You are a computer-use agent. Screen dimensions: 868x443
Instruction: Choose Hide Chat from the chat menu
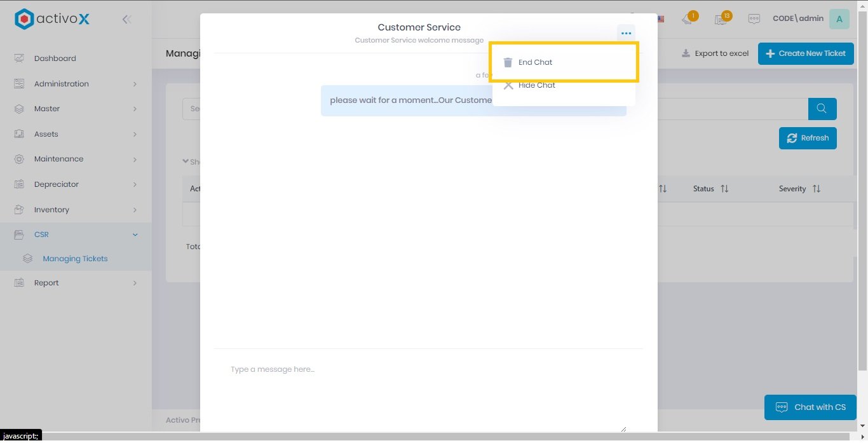(536, 85)
